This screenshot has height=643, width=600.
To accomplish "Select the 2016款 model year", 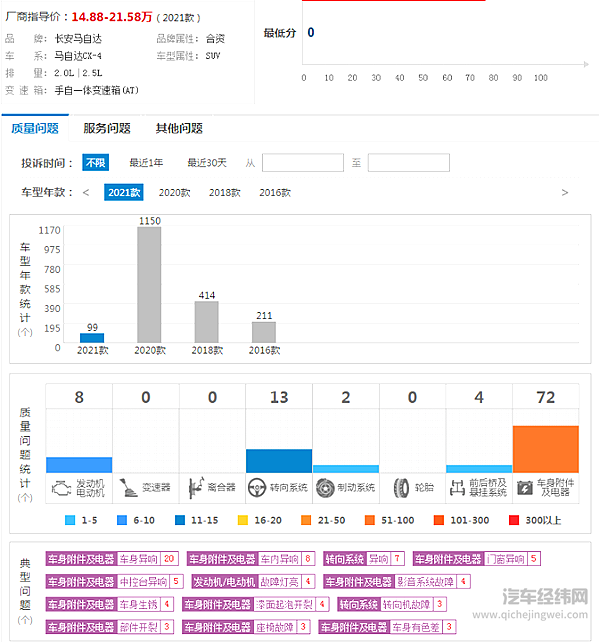I will pyautogui.click(x=275, y=192).
